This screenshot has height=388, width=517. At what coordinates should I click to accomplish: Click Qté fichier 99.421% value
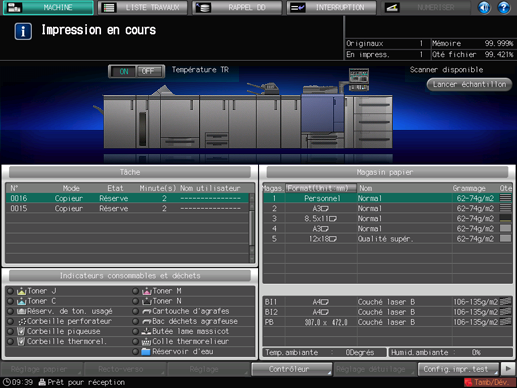point(499,55)
